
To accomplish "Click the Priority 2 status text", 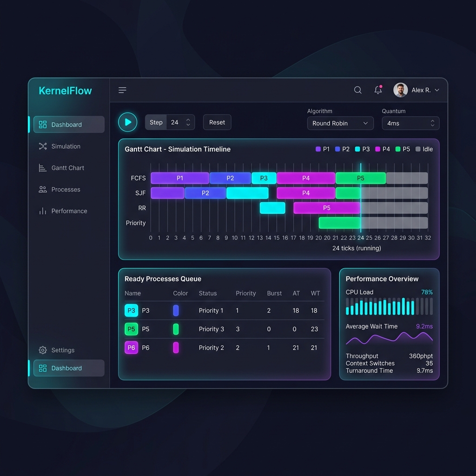I will pyautogui.click(x=212, y=348).
